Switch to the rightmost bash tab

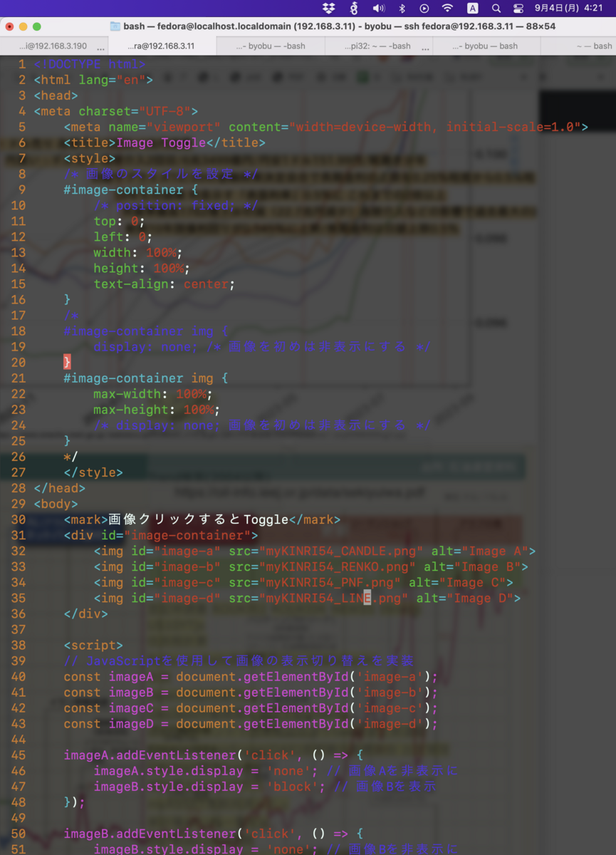click(588, 45)
